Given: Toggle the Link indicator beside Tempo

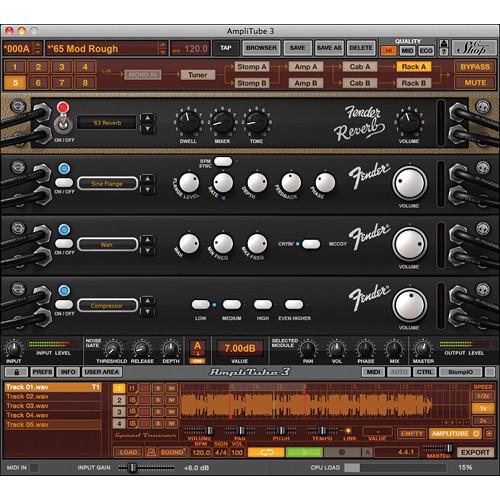Looking at the screenshot, I should 348,431.
